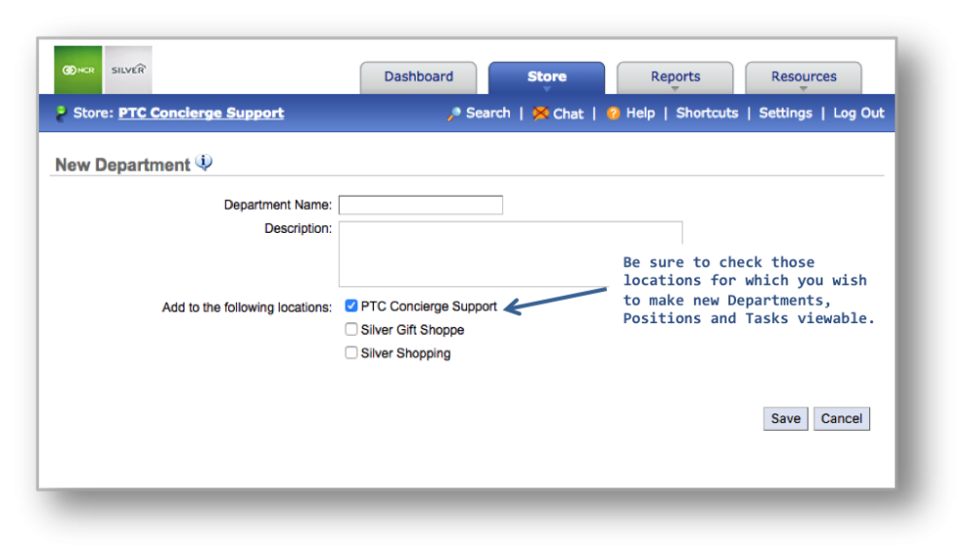
Task: Open the Reports tab
Action: [675, 77]
